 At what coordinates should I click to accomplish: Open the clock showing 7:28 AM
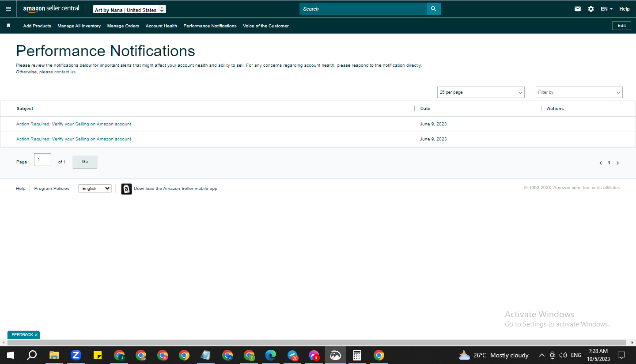598,355
